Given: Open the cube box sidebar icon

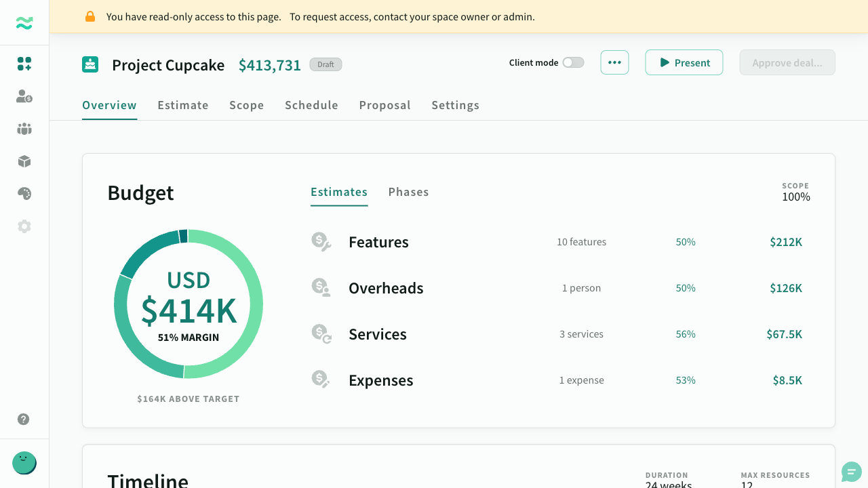Looking at the screenshot, I should (x=24, y=161).
